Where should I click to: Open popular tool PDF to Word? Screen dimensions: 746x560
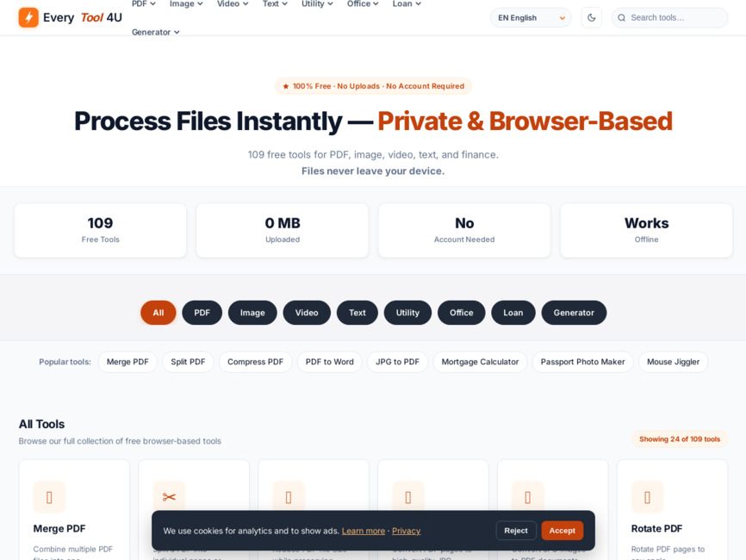tap(330, 362)
